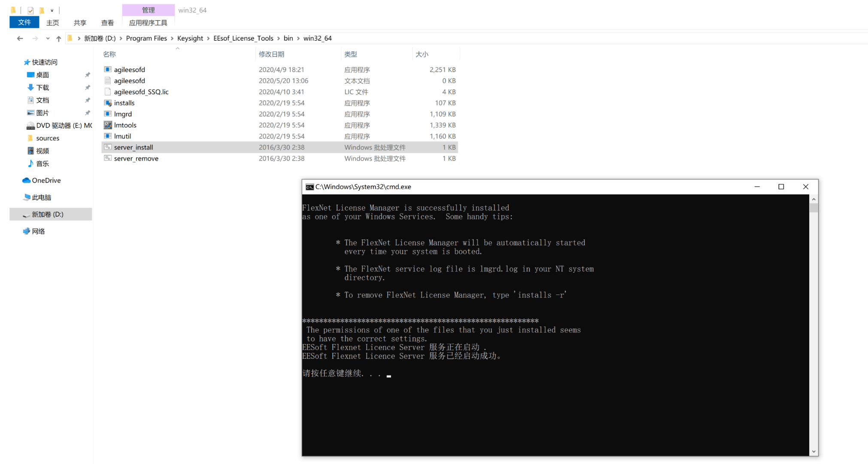Select the lmgrd application file

click(123, 114)
